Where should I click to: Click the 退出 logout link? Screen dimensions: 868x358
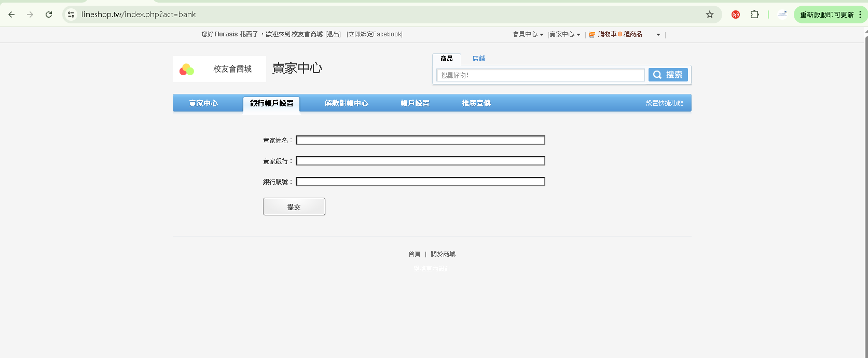point(333,34)
